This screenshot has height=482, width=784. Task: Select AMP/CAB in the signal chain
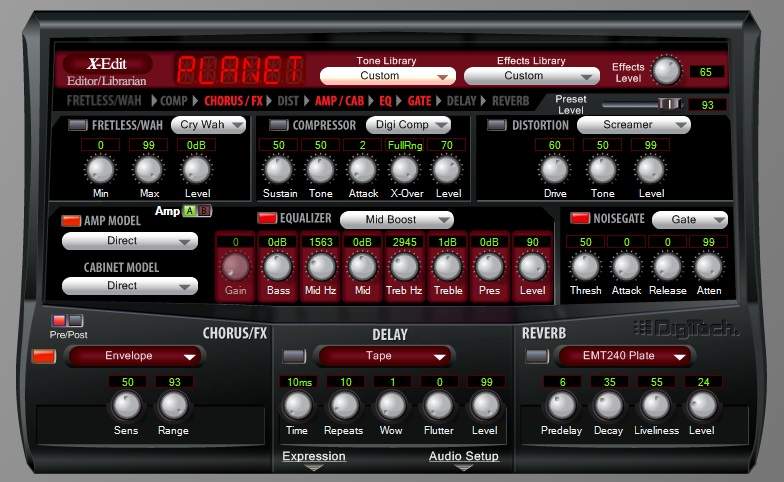(340, 101)
